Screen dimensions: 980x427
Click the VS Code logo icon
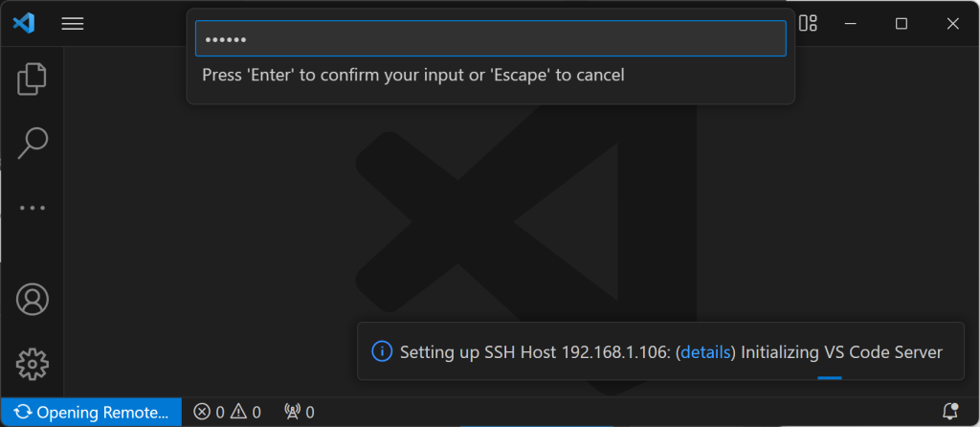24,24
